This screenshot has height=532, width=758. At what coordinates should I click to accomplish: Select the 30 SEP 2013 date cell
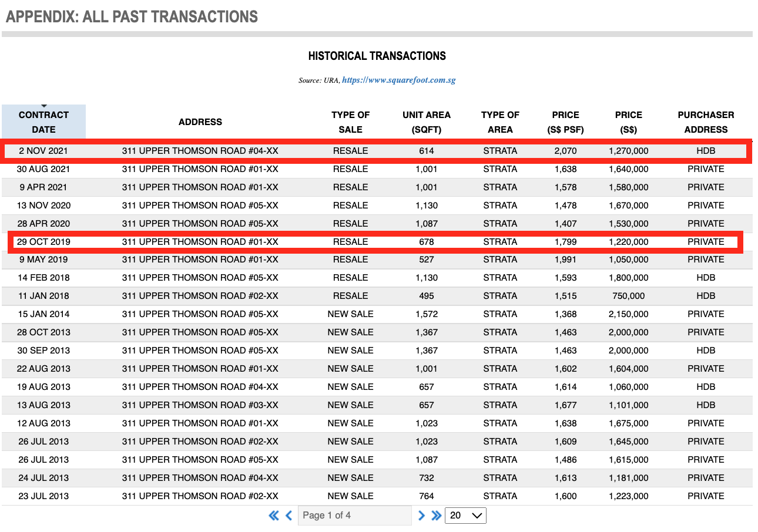tap(43, 351)
